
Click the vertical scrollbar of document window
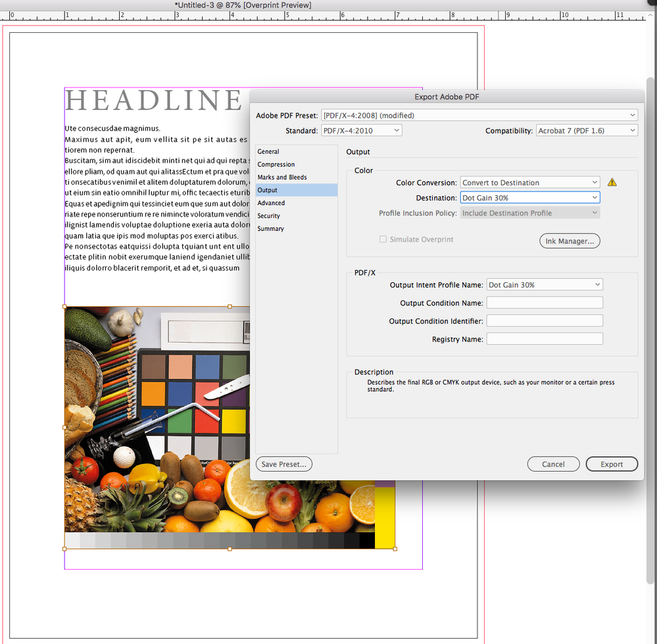650,330
